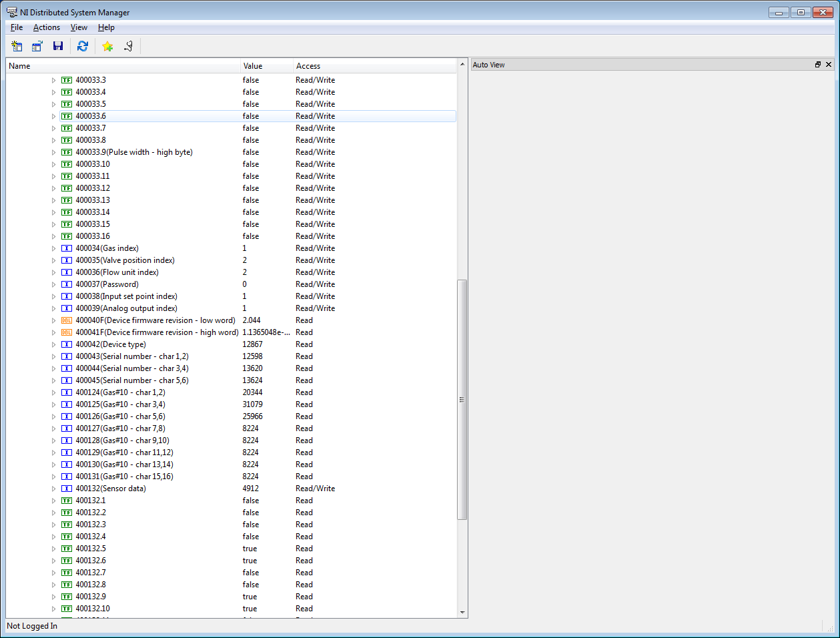This screenshot has height=638, width=840.
Task: Click the new item icon with star
Action: 17,46
